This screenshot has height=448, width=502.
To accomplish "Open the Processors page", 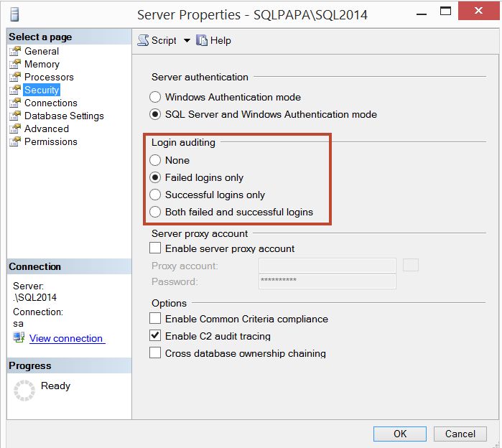I will [49, 77].
